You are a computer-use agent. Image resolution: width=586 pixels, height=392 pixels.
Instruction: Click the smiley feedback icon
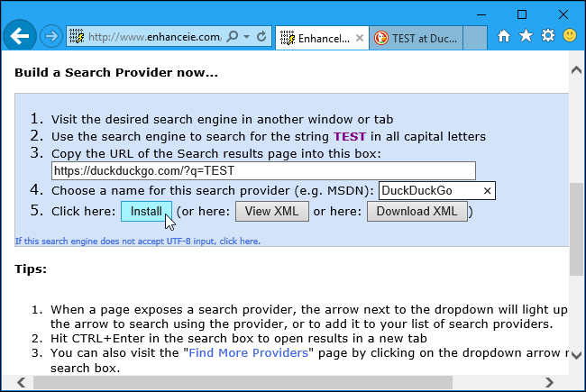click(570, 37)
